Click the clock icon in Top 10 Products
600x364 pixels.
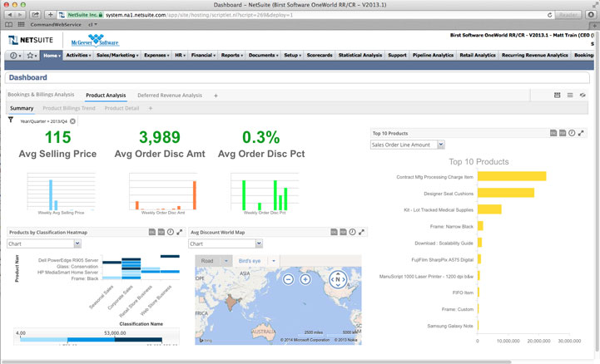(572, 133)
